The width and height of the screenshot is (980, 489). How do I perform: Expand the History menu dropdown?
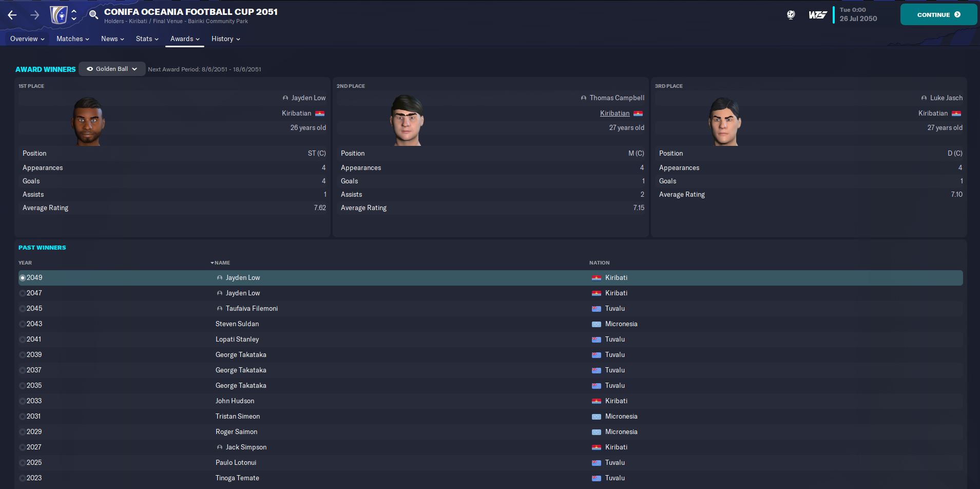[226, 39]
